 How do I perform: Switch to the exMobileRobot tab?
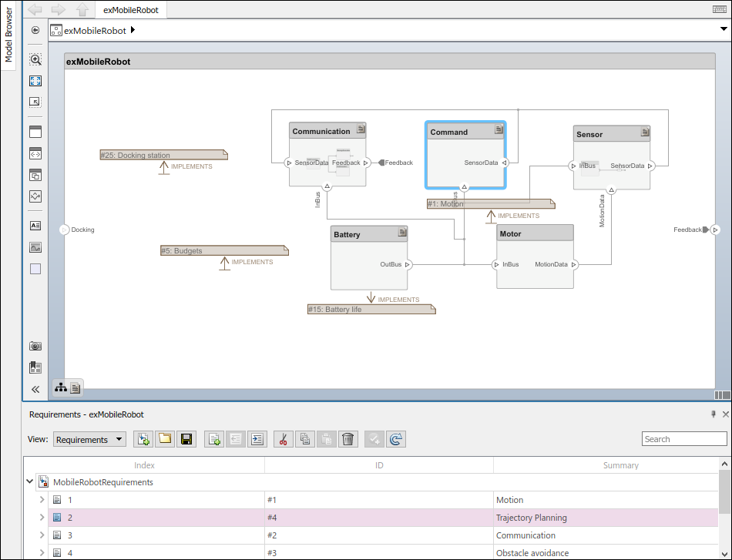coord(131,10)
